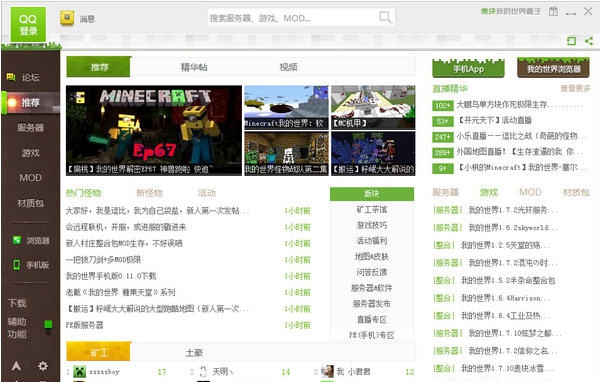Click the 我的世界浏览器 button

tap(553, 68)
